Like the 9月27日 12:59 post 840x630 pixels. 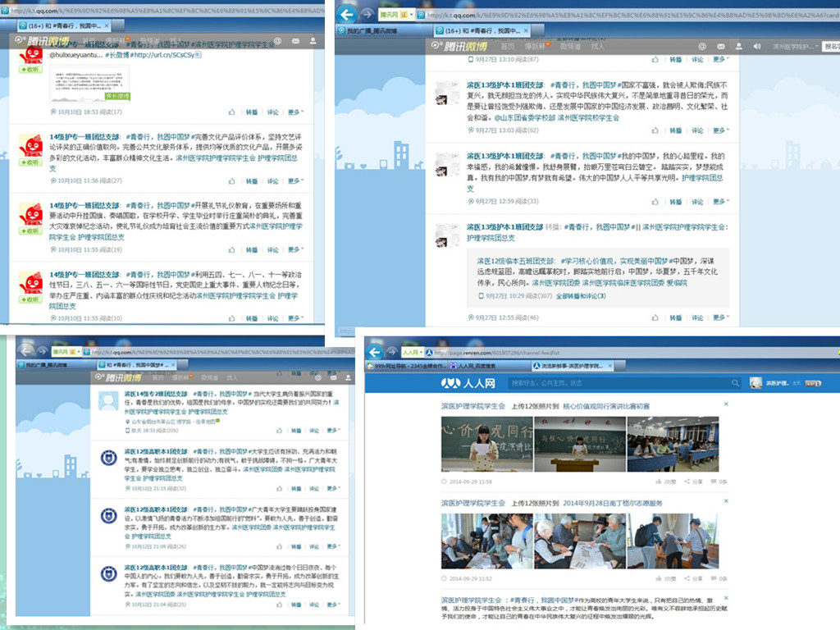pos(655,202)
